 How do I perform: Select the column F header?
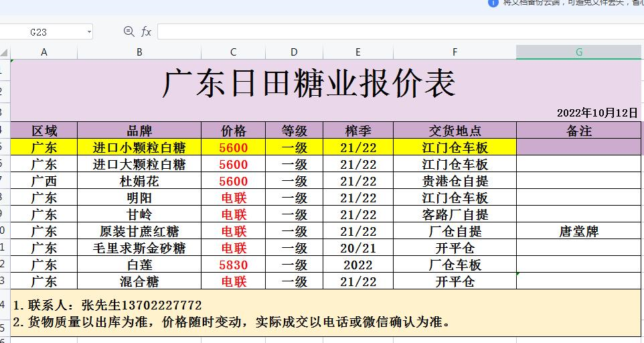click(455, 52)
